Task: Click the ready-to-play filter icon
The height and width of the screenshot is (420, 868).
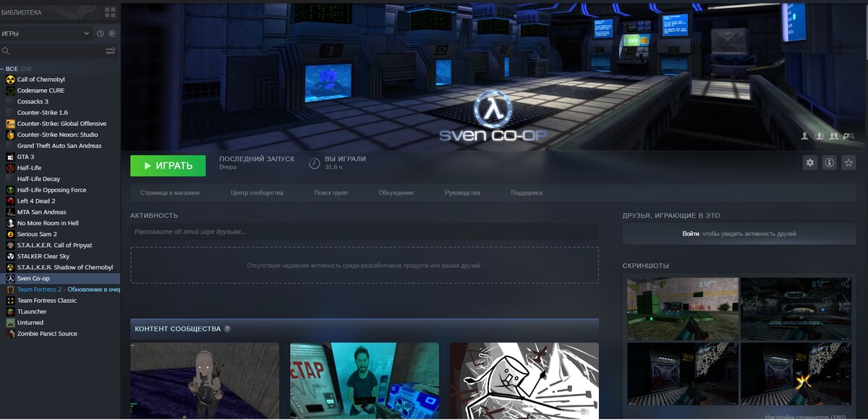Action: coord(112,33)
